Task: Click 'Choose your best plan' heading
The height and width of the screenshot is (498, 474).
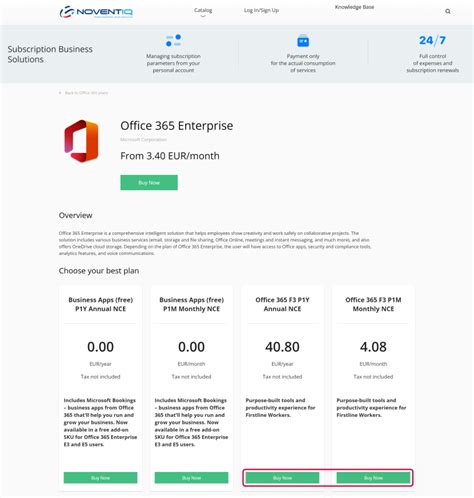Action: tap(99, 271)
